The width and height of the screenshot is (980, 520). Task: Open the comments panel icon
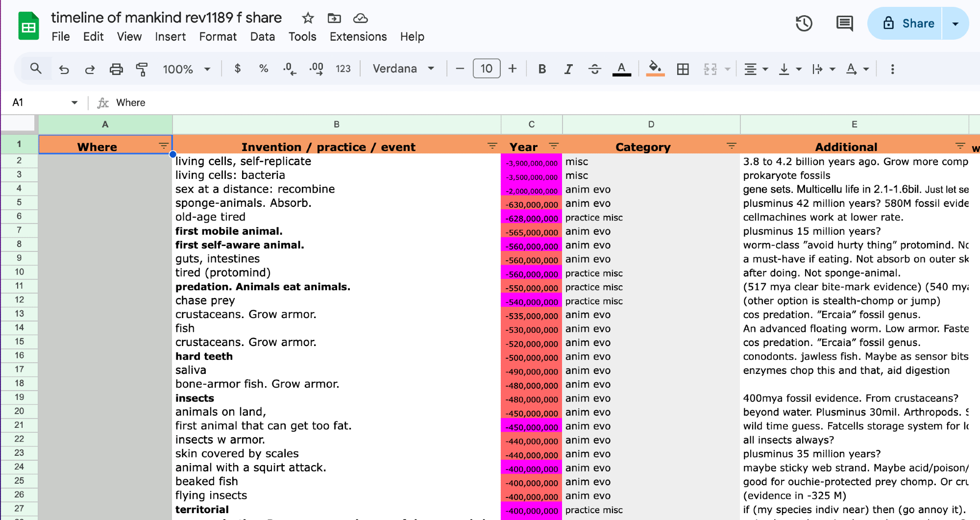coord(844,24)
